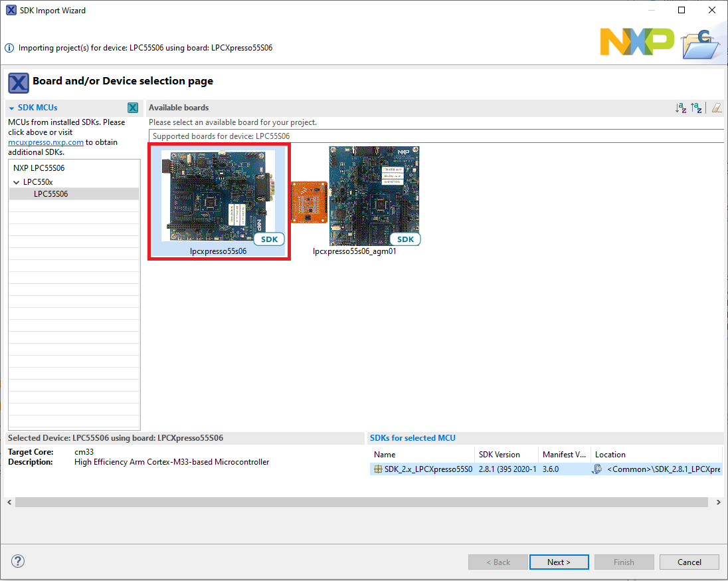Select the lpcxpresso55s06 board thumbnail
The image size is (728, 581).
point(218,196)
